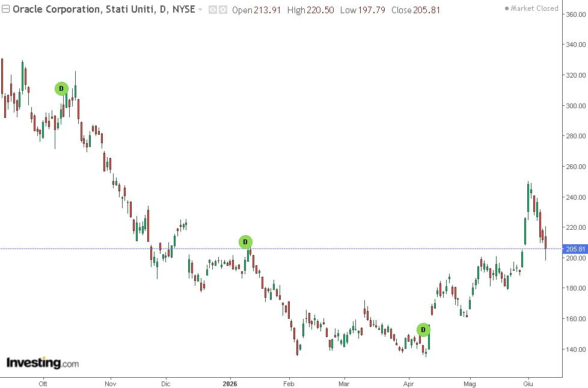Click the 205.81 current price label

(x=575, y=249)
